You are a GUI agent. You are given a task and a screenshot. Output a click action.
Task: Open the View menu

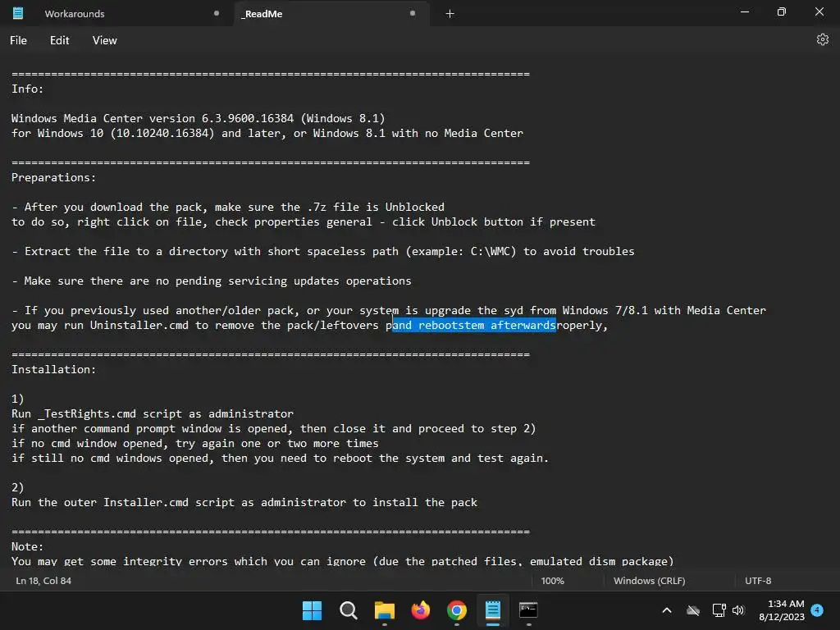(104, 40)
